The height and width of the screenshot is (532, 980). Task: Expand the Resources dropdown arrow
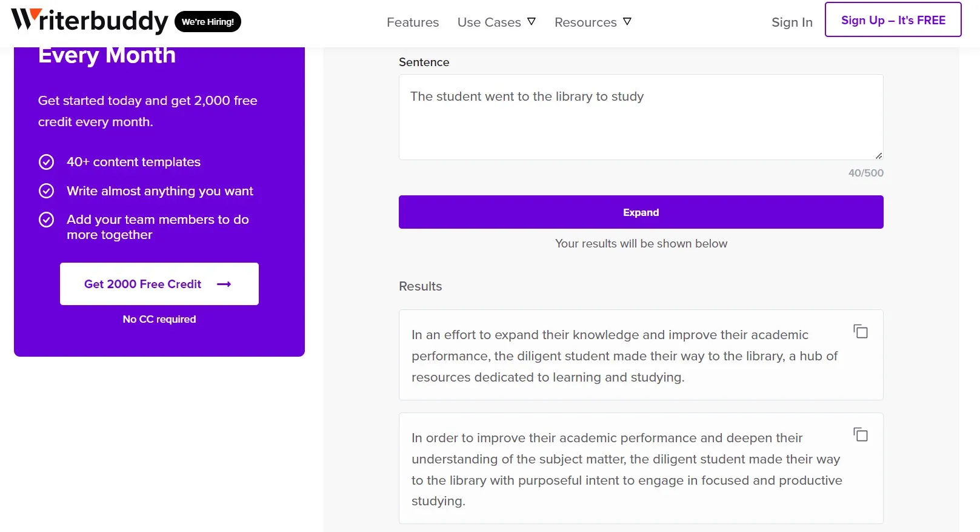click(x=627, y=22)
